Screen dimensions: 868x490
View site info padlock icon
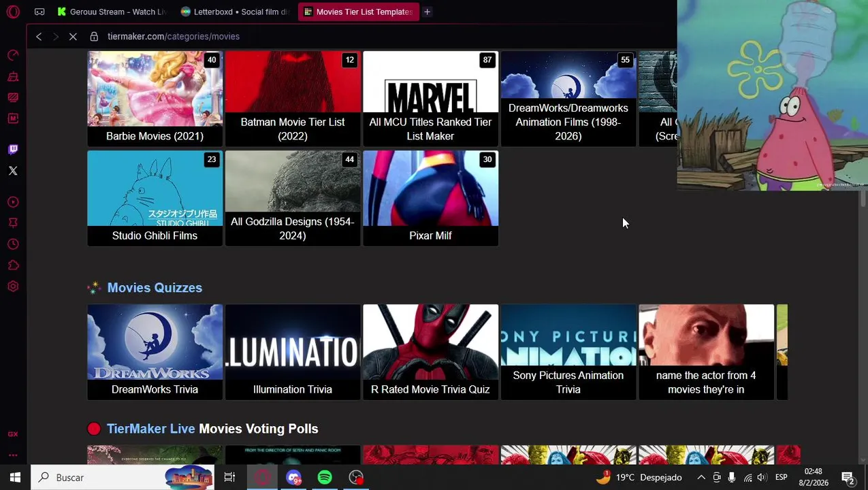pyautogui.click(x=94, y=37)
